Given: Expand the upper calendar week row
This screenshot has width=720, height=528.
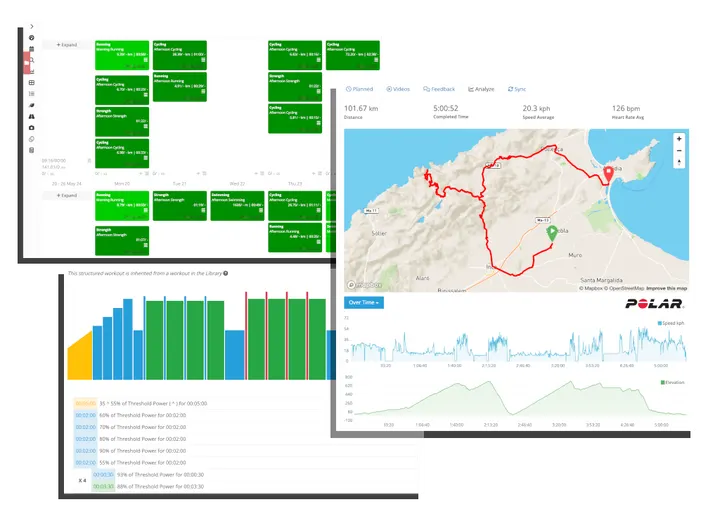Looking at the screenshot, I should tap(67, 45).
